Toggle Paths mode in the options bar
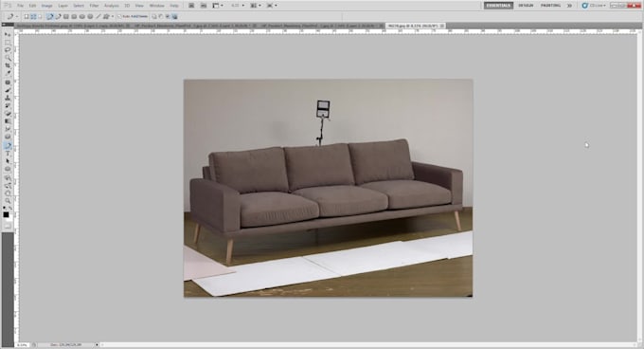Screen dimensions: 644x349 coord(33,16)
